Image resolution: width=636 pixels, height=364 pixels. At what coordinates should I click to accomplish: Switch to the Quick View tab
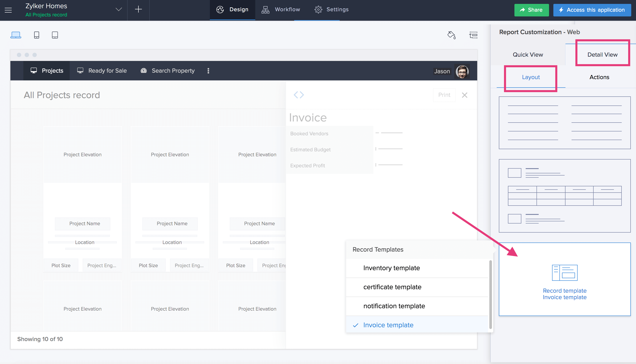point(528,55)
